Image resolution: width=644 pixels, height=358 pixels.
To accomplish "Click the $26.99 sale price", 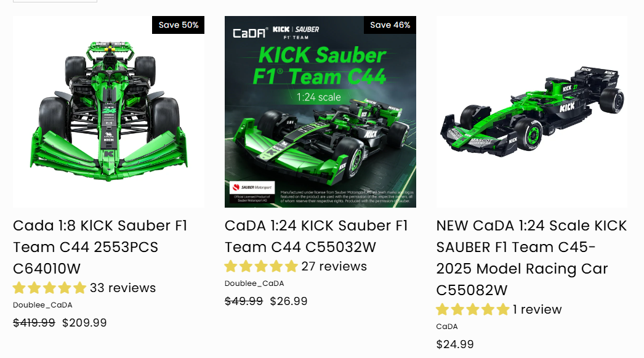I will tap(289, 301).
